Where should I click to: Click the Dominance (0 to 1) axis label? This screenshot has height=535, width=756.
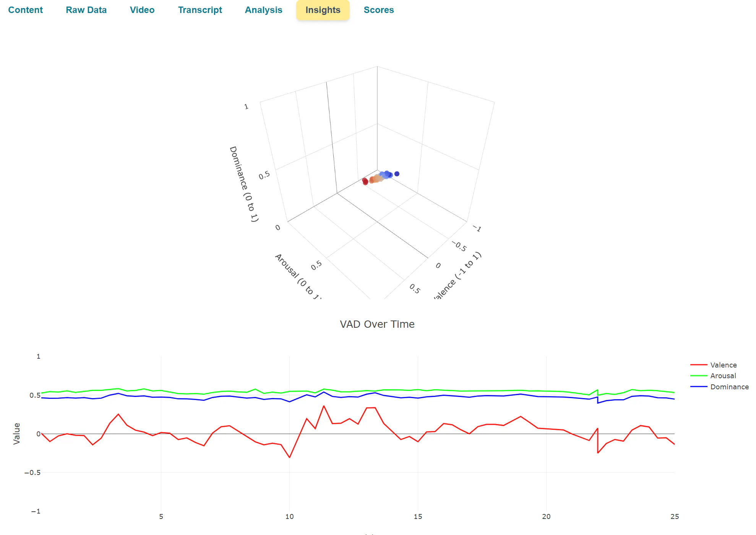point(244,184)
